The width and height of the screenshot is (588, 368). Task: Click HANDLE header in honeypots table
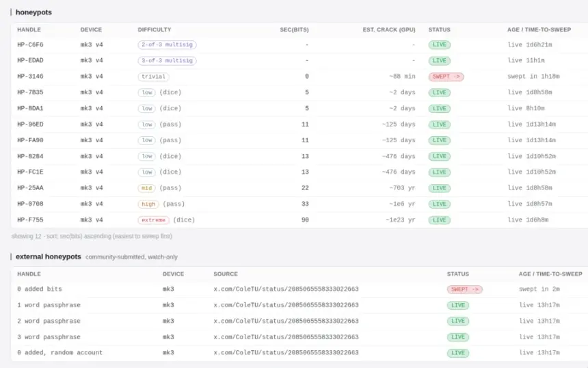(29, 29)
